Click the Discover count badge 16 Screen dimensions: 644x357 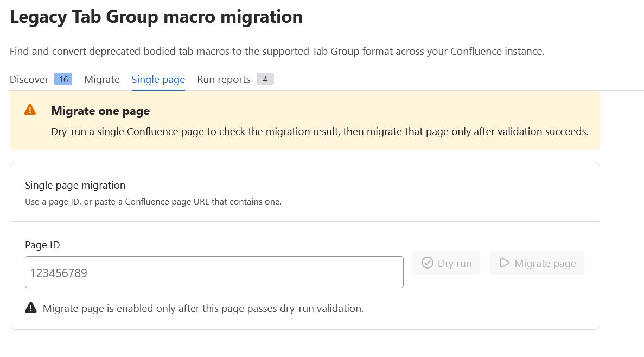coord(63,79)
